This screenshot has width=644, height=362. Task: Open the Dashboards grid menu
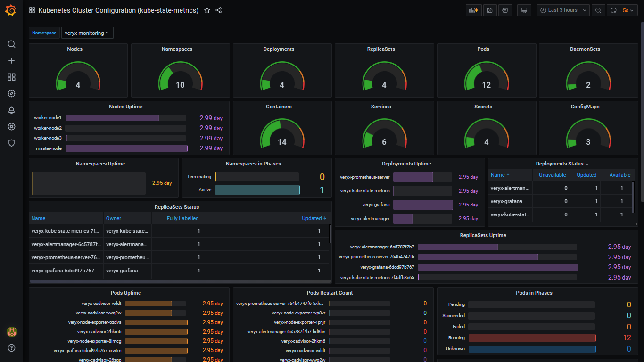[x=11, y=77]
